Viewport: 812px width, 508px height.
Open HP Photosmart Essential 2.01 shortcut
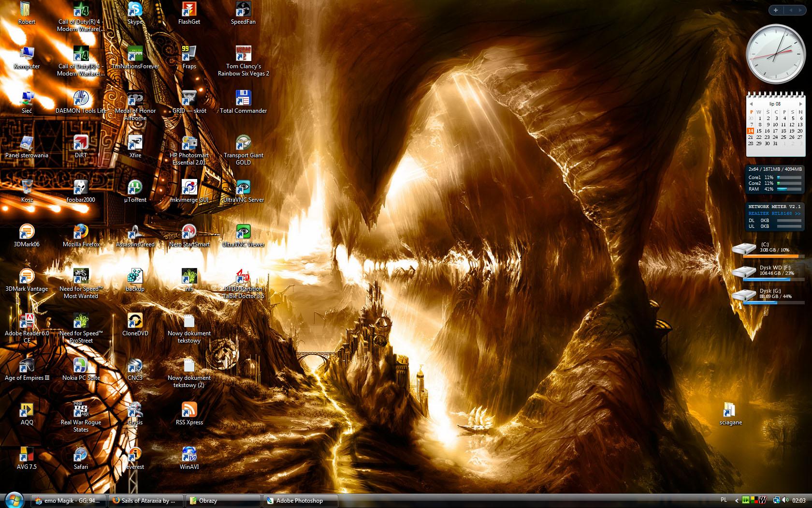click(189, 150)
